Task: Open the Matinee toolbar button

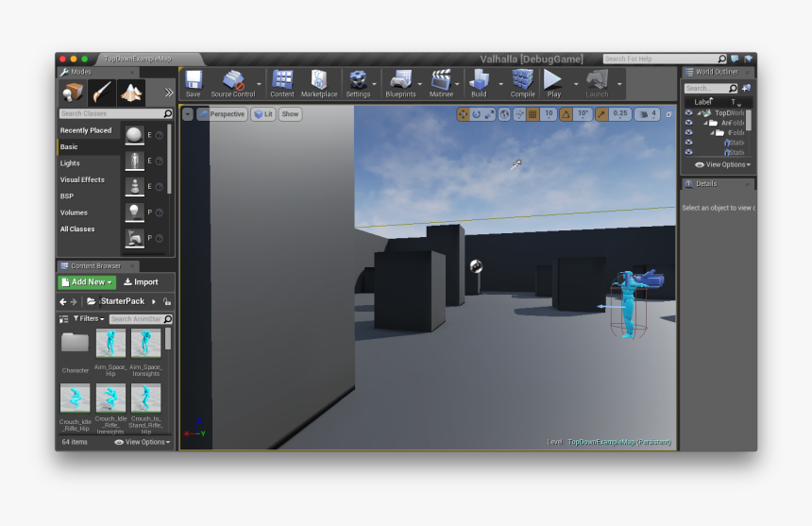Action: (x=441, y=83)
